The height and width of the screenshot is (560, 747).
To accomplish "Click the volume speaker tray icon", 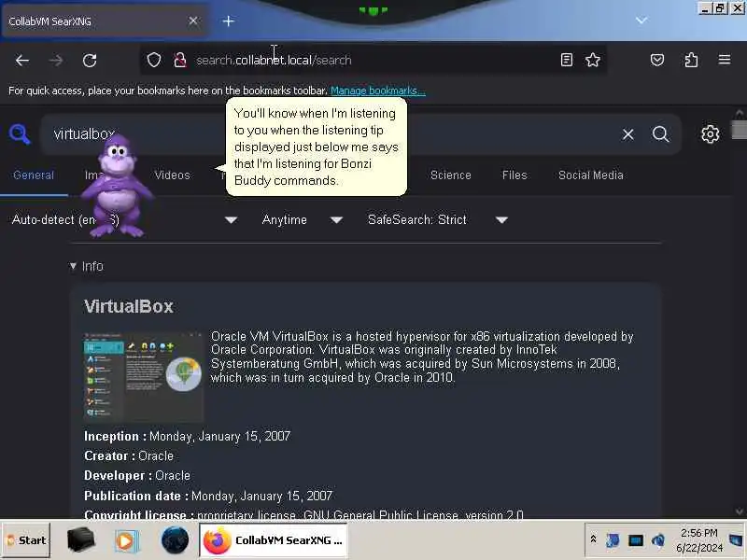I will point(658,540).
